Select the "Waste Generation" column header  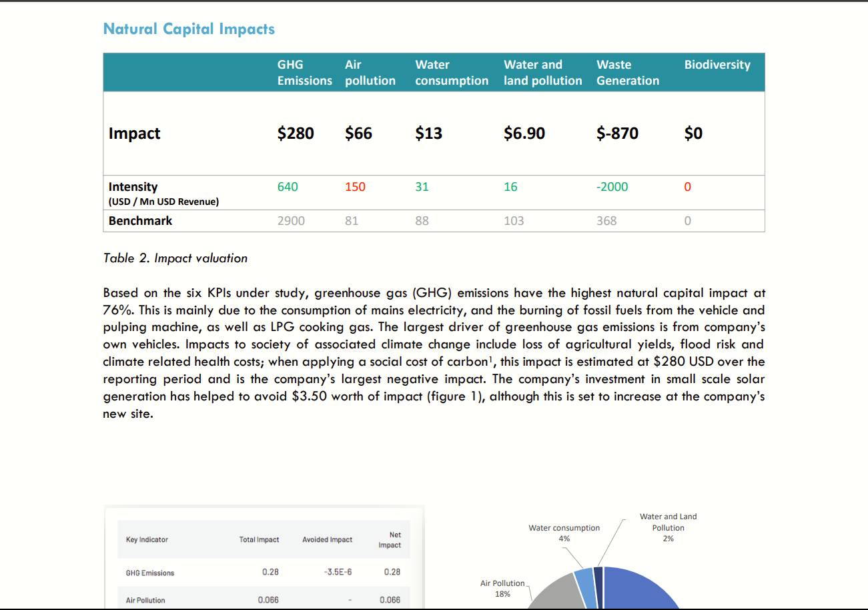[628, 73]
